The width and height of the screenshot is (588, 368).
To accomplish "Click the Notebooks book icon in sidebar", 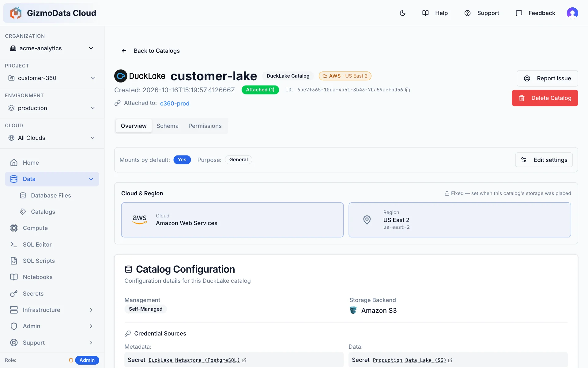I will 14,277.
